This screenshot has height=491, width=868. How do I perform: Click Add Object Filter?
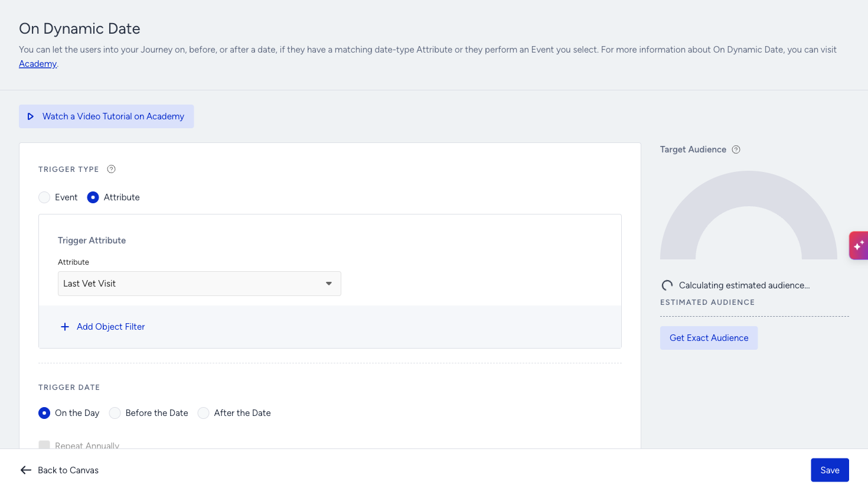click(x=110, y=327)
